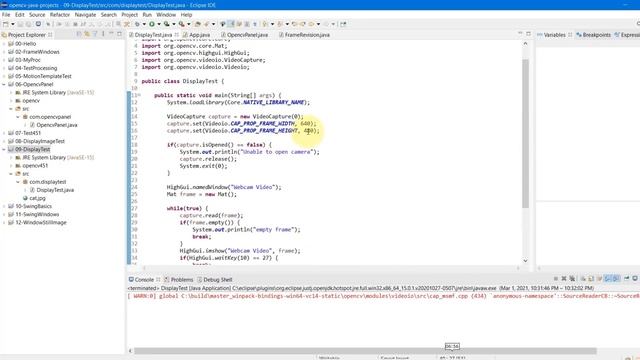
Task: Open the Navigate menu
Action: point(85,15)
